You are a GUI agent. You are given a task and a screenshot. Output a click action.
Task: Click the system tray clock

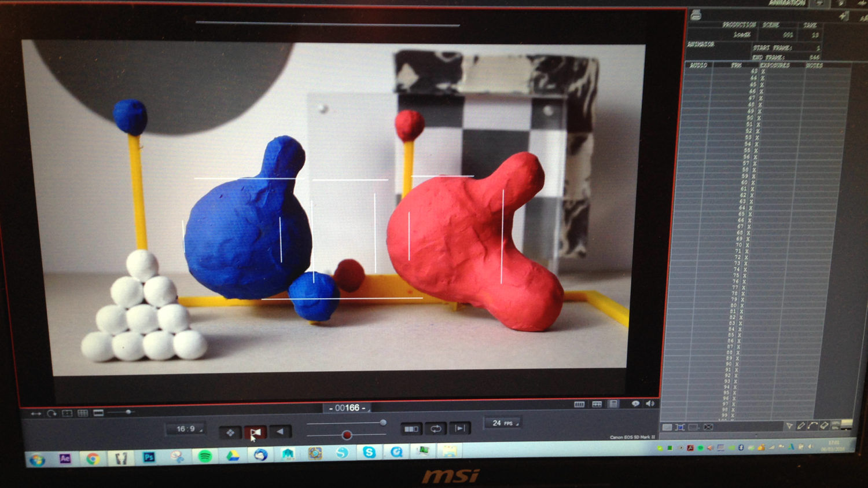[833, 446]
